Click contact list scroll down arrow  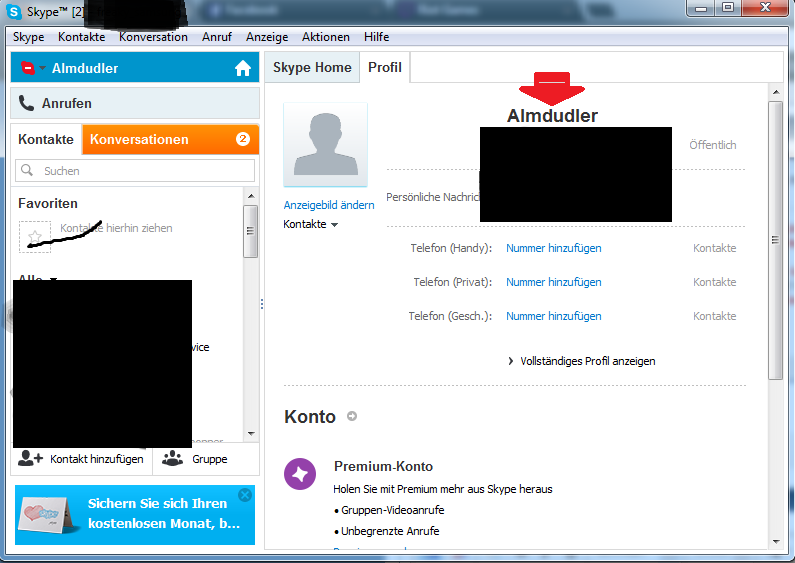pyautogui.click(x=250, y=434)
